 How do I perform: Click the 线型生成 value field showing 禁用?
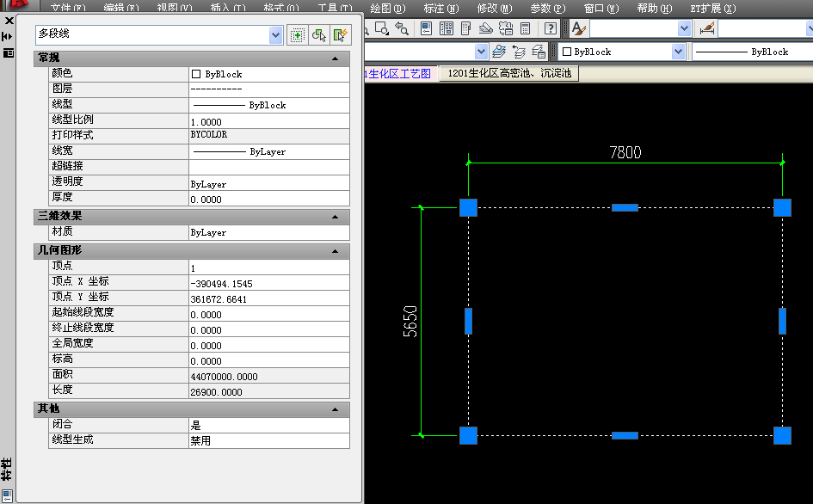point(269,440)
